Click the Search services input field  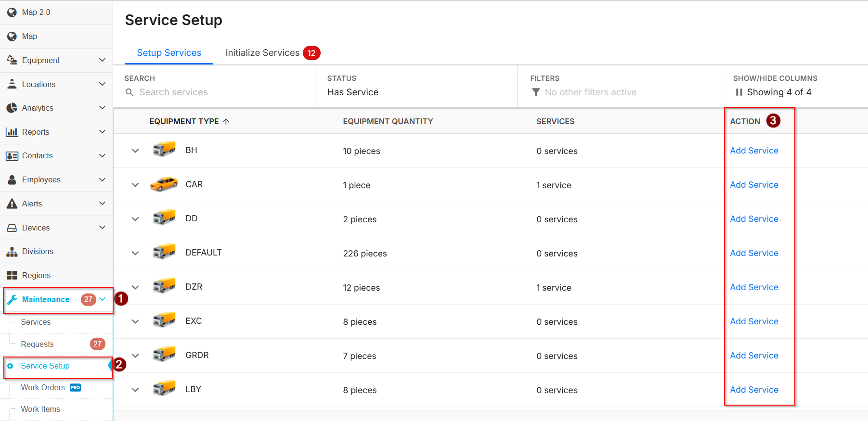coord(214,92)
